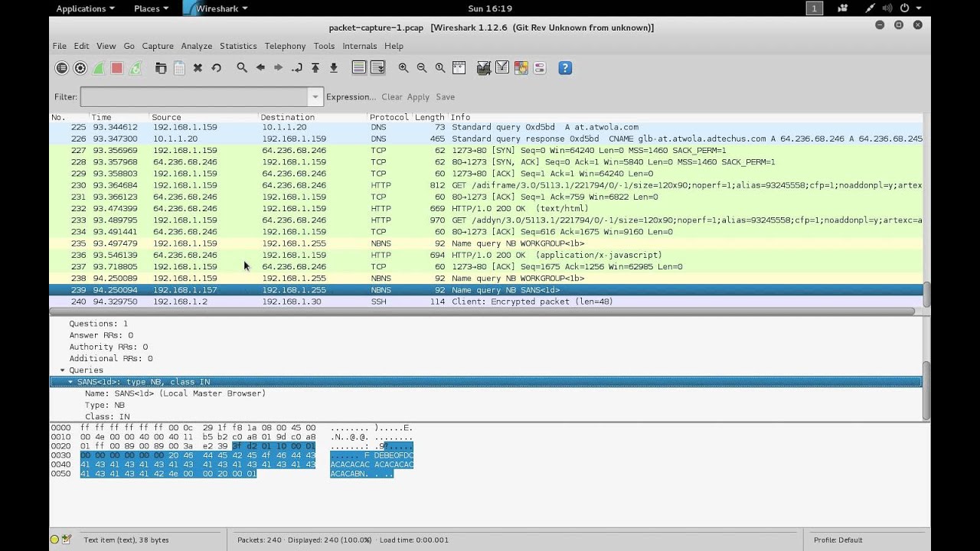
Task: Apply the display filter
Action: 418,97
